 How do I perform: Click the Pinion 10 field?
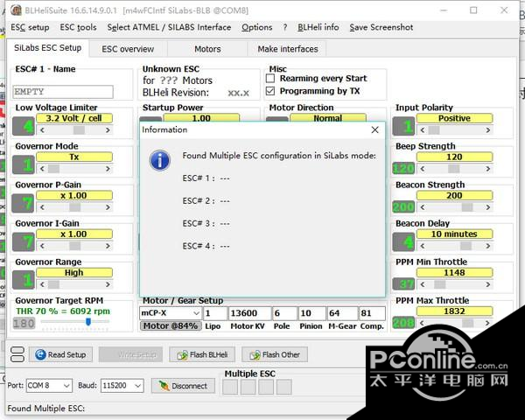click(311, 313)
